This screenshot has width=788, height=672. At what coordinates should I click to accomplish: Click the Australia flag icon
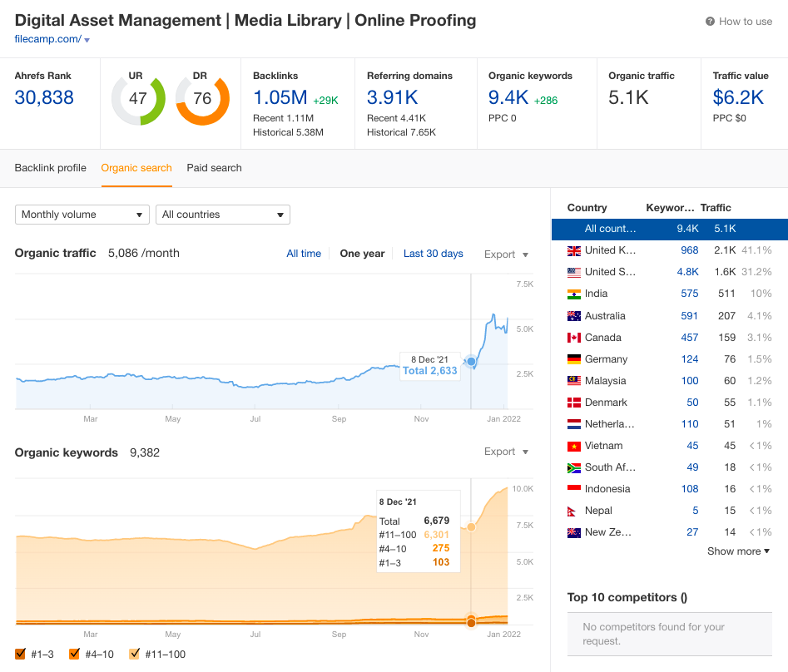click(x=574, y=316)
